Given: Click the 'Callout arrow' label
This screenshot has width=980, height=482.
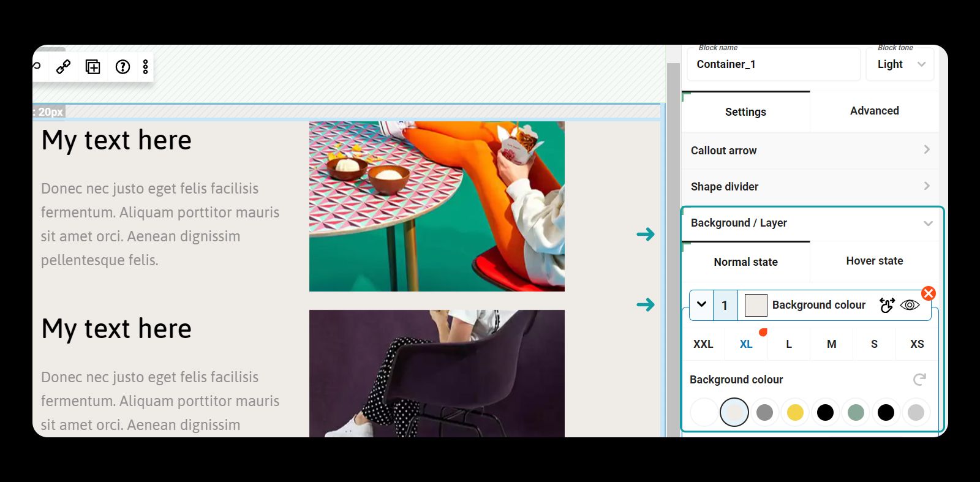Looking at the screenshot, I should (x=723, y=151).
